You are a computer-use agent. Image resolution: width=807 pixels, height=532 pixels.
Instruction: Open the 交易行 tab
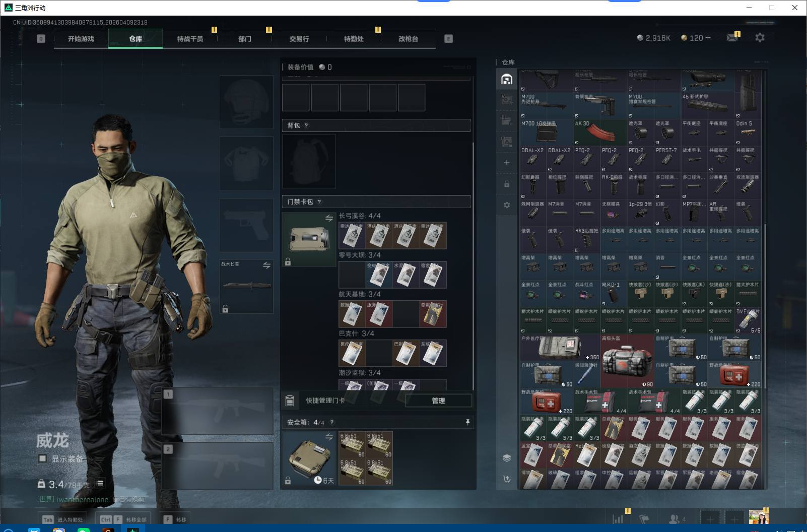(299, 39)
